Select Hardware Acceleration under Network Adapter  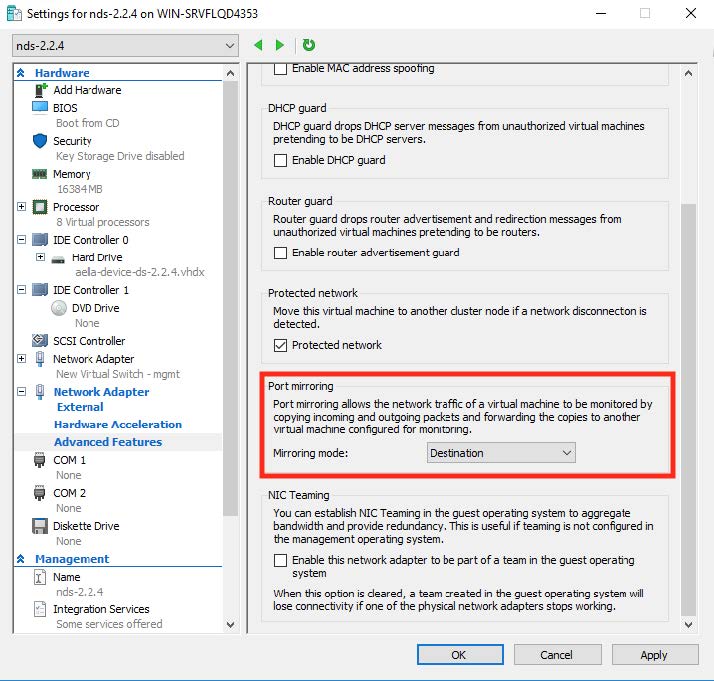click(x=117, y=424)
